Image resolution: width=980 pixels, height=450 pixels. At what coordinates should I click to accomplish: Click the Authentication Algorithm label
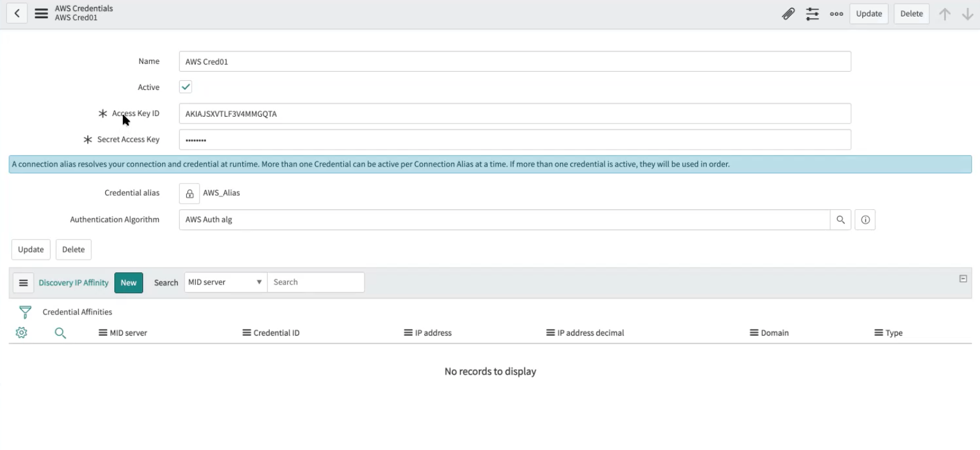pyautogui.click(x=114, y=220)
